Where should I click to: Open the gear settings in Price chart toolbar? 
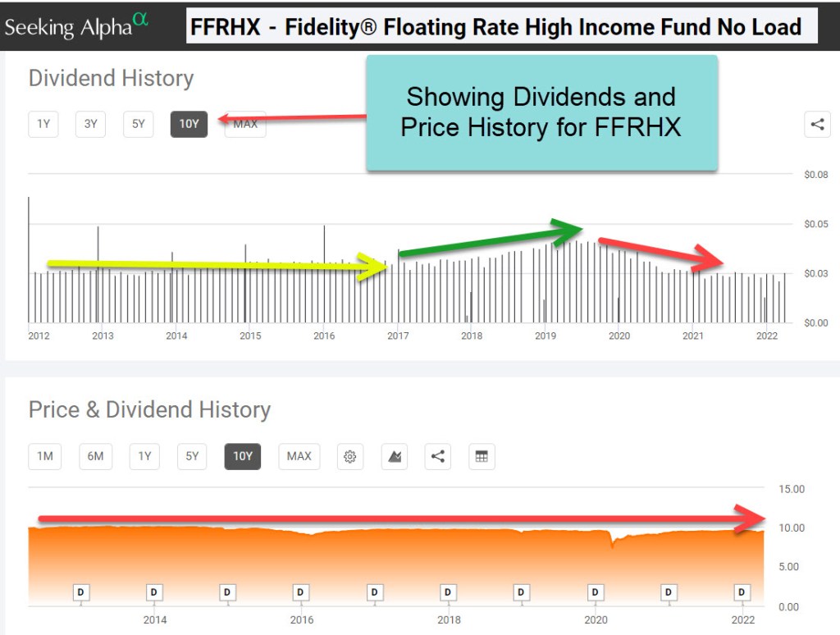[x=350, y=456]
